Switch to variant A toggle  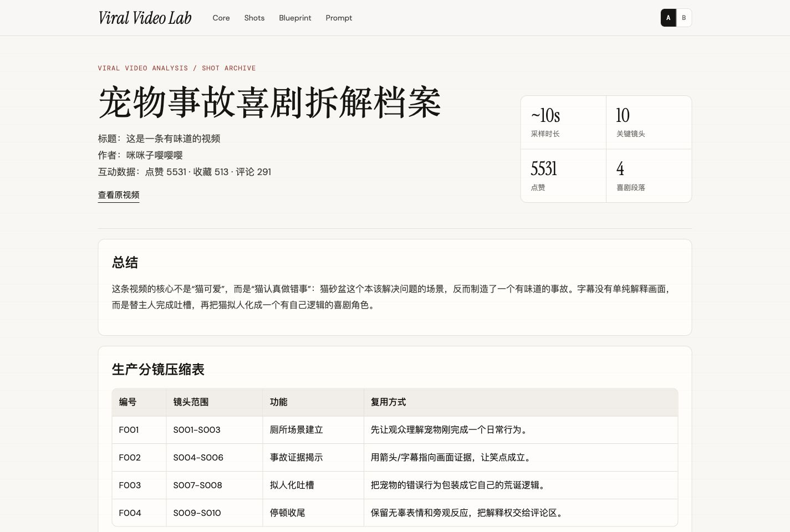(668, 18)
